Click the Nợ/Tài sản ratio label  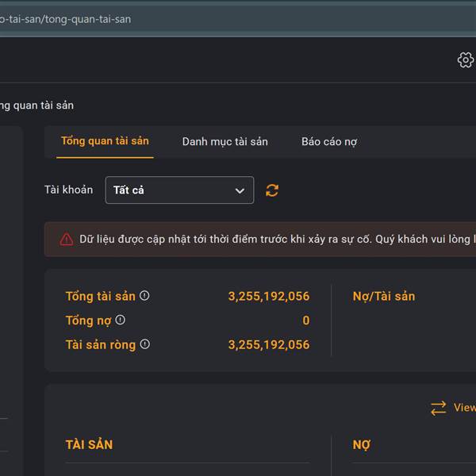tap(384, 296)
